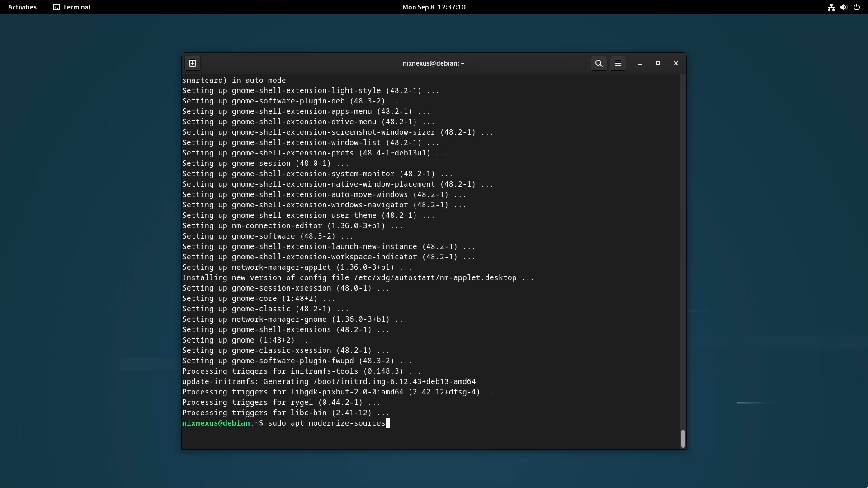The width and height of the screenshot is (868, 488).
Task: Minimize the terminal window
Action: click(x=640, y=64)
